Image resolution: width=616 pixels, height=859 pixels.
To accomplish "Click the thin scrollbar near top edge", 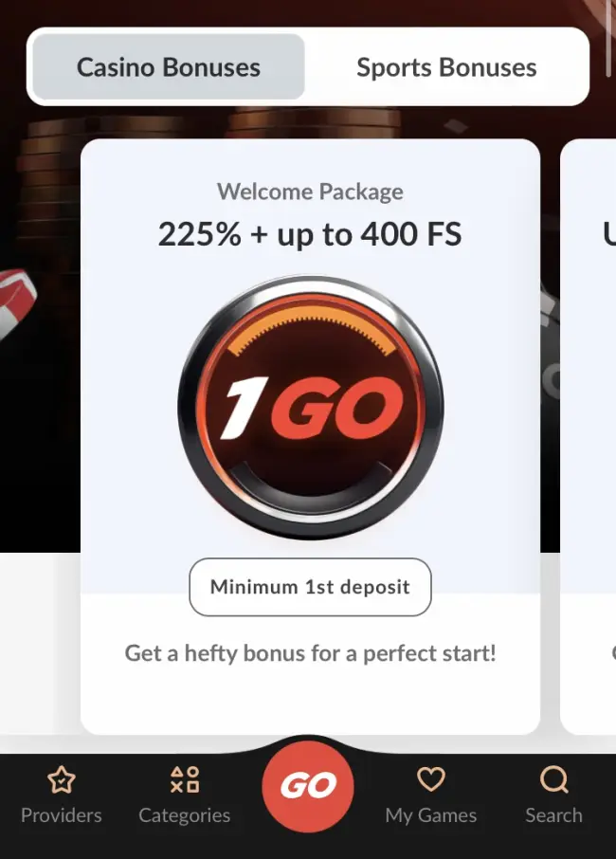I will point(608,37).
